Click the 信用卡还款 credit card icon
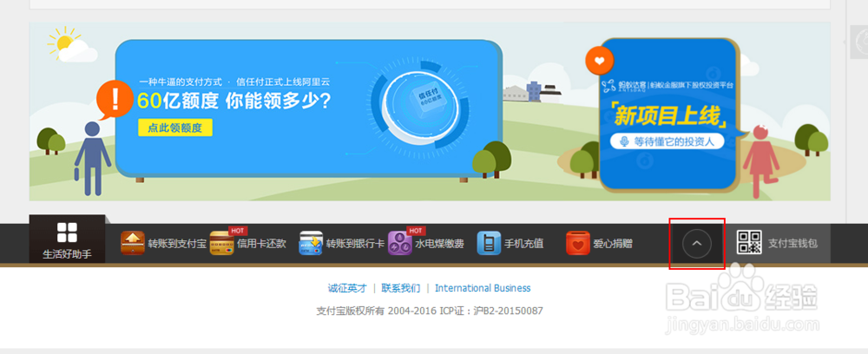The height and width of the screenshot is (354, 868). [221, 243]
